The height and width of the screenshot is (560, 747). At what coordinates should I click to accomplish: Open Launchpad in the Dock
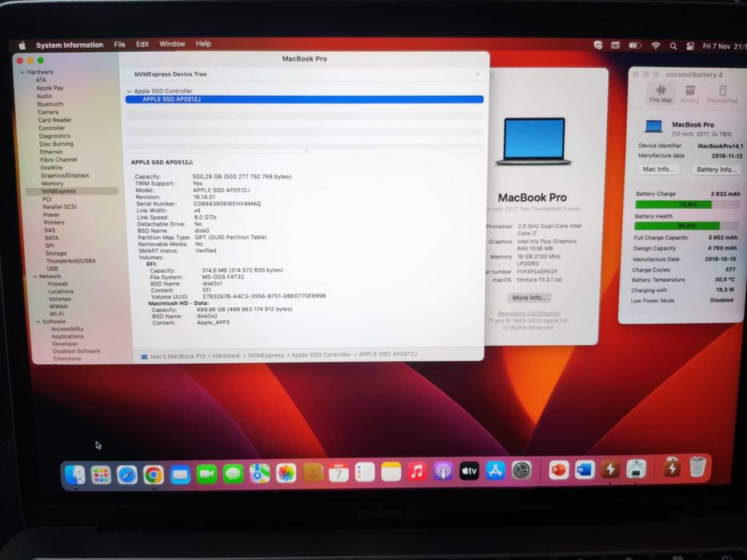[x=101, y=474]
